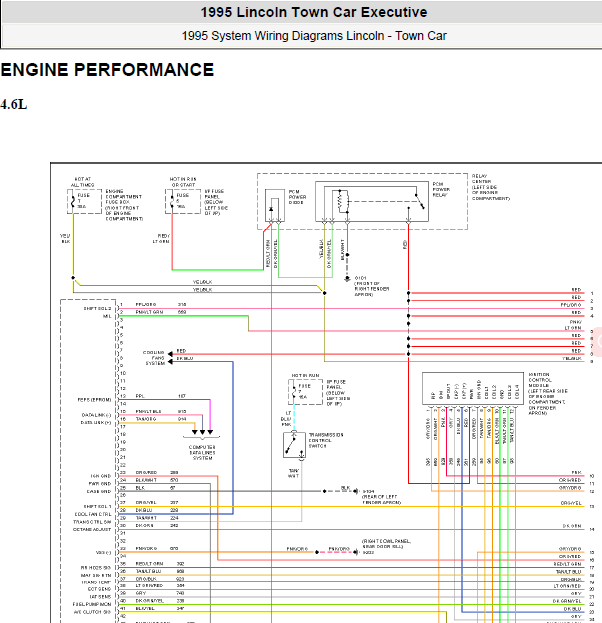Viewport: 602px width, 623px height.
Task: Click the computer data lines system arrows
Action: (x=202, y=433)
